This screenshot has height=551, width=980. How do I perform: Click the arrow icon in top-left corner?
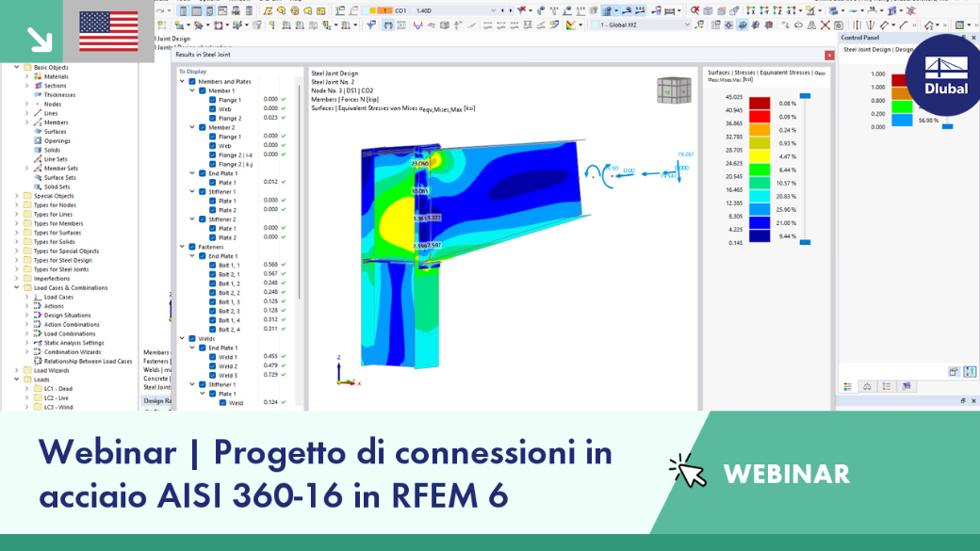(x=39, y=39)
